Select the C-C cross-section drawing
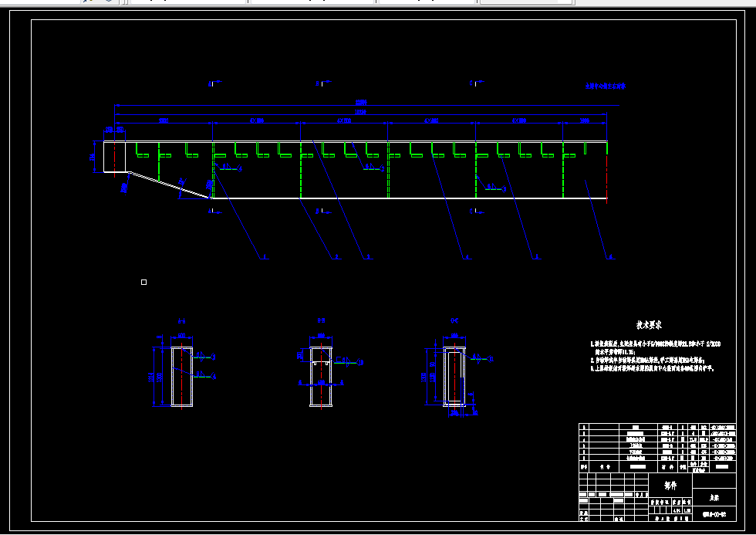This screenshot has height=535, width=756. coord(454,376)
